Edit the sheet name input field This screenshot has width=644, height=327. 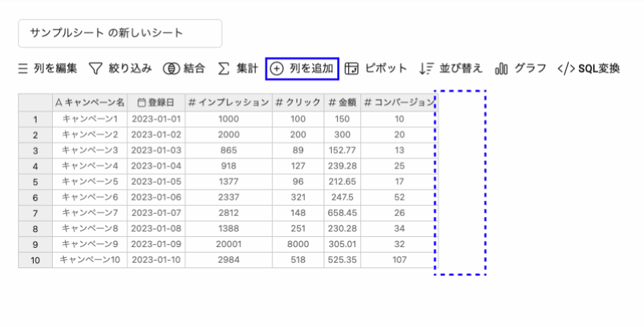(120, 33)
